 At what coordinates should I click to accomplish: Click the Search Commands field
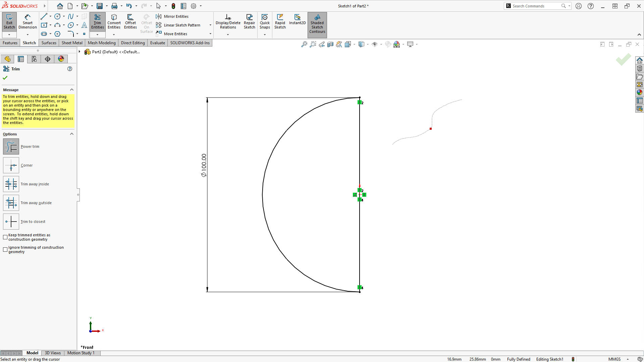535,6
